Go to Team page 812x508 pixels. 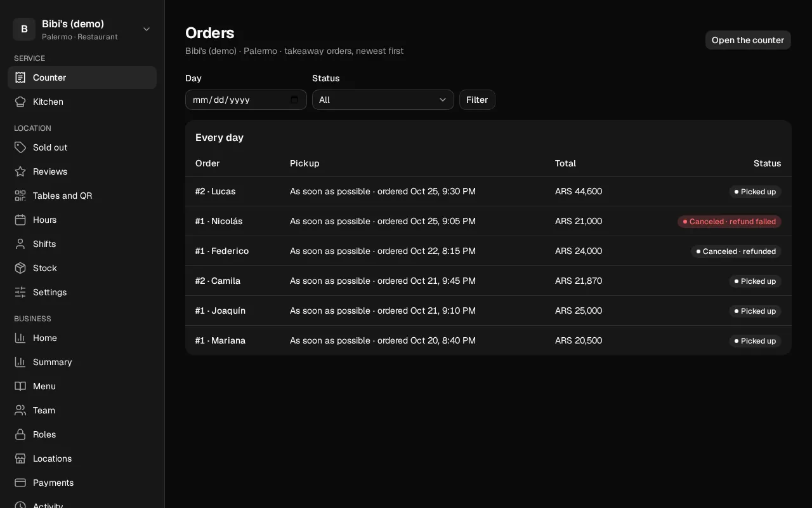click(x=82, y=410)
